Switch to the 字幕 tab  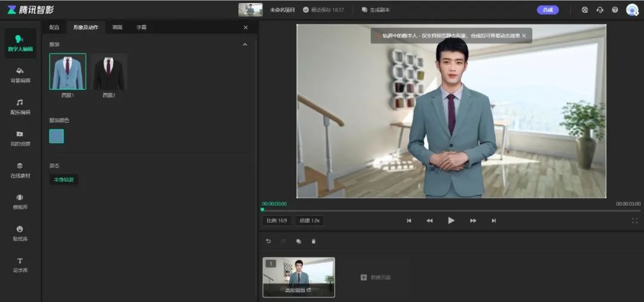tap(141, 27)
